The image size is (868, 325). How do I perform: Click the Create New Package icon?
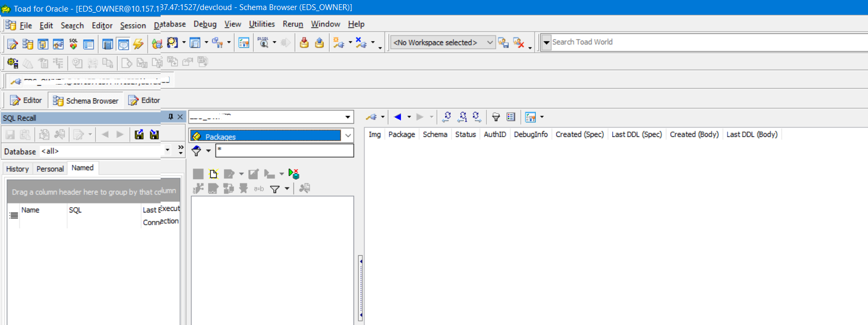(213, 174)
